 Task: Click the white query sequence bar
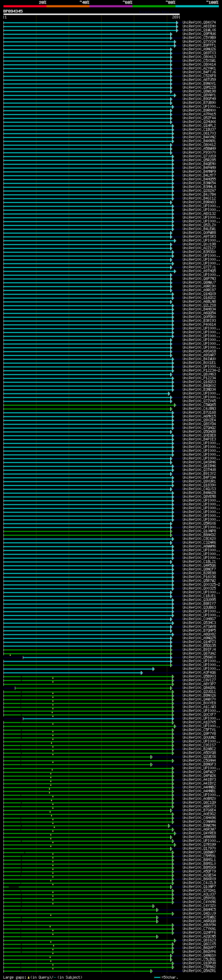tap(92, 14)
